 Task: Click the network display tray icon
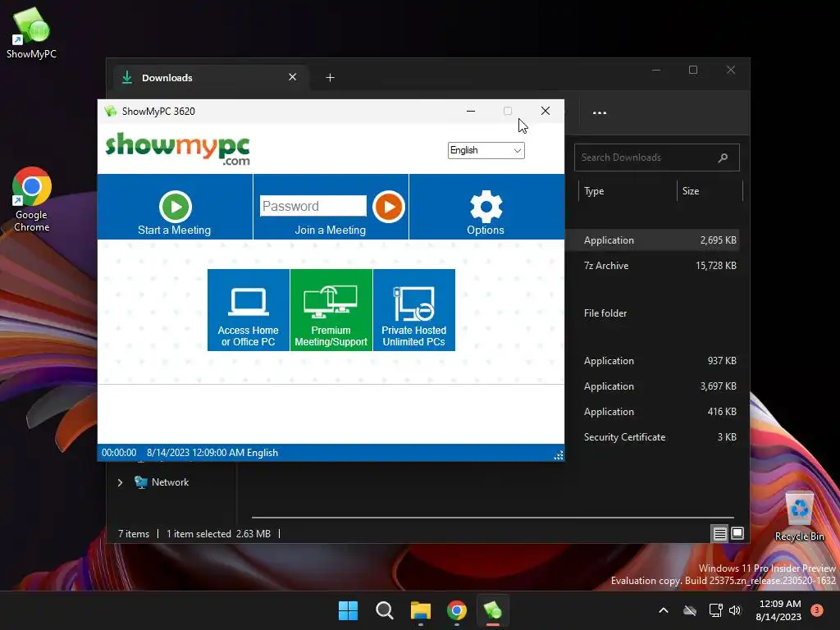(715, 610)
